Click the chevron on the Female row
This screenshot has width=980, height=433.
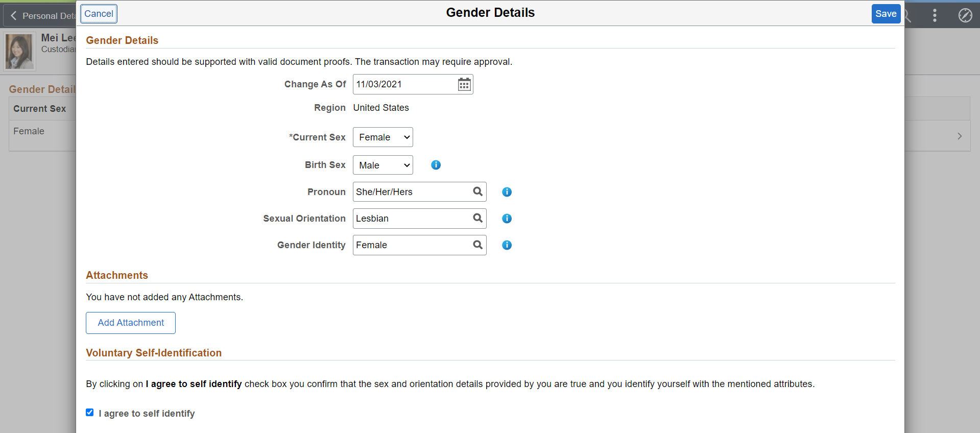click(959, 136)
